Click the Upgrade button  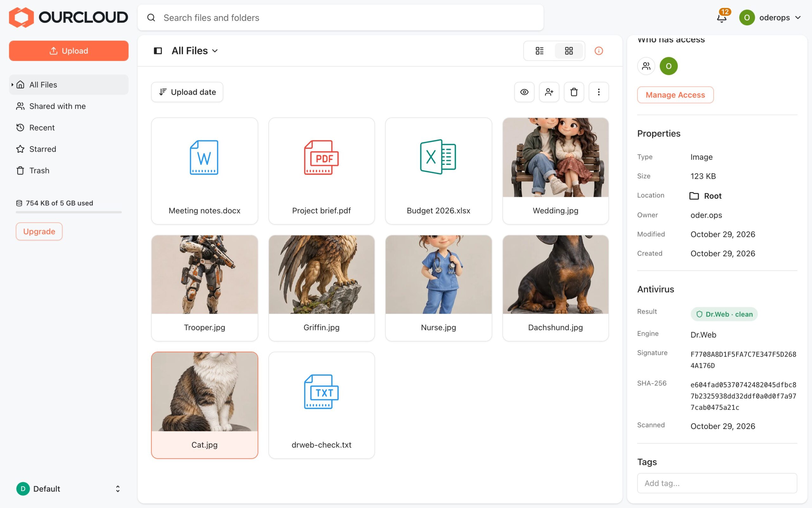[x=39, y=231]
